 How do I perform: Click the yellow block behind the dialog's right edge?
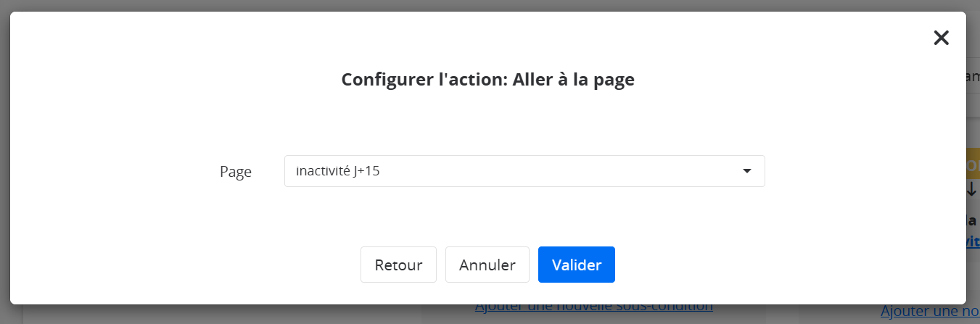(x=973, y=165)
